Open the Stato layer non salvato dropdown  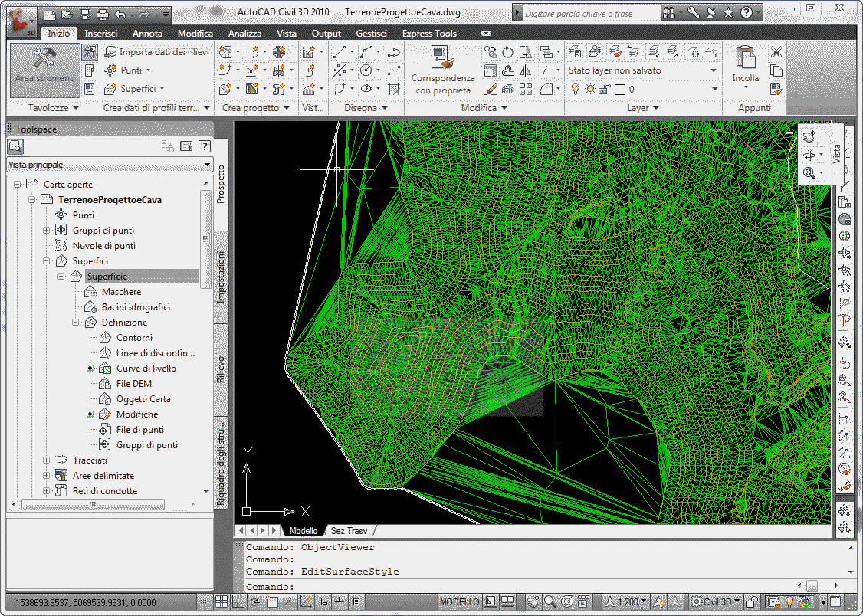(642, 70)
